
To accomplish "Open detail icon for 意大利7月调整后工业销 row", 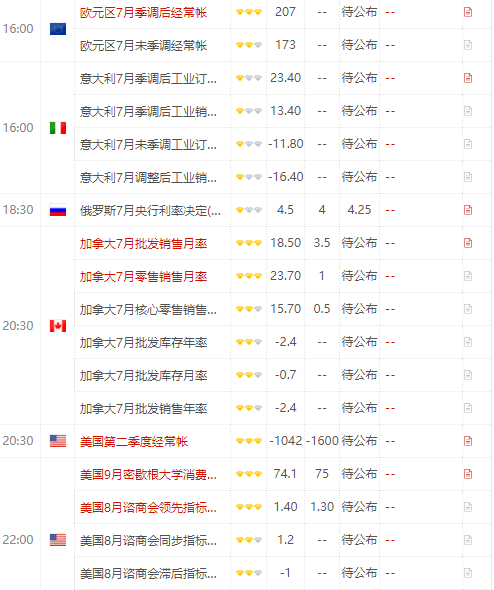I will pyautogui.click(x=468, y=177).
